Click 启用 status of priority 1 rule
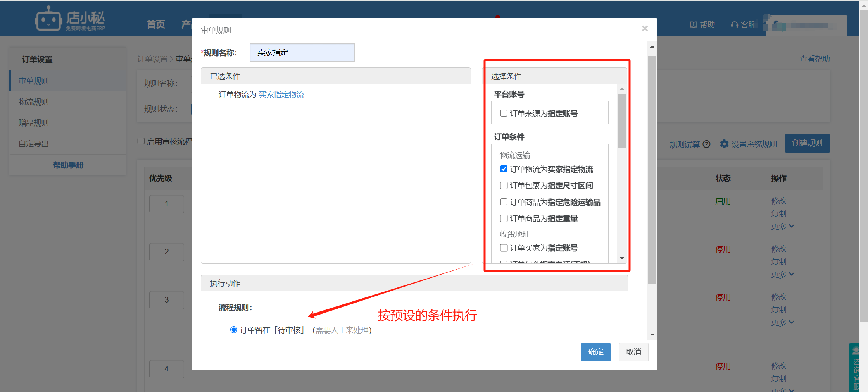868x392 pixels. [723, 201]
